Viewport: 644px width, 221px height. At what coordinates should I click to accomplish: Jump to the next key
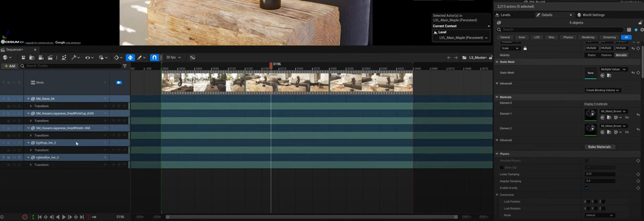(x=76, y=217)
